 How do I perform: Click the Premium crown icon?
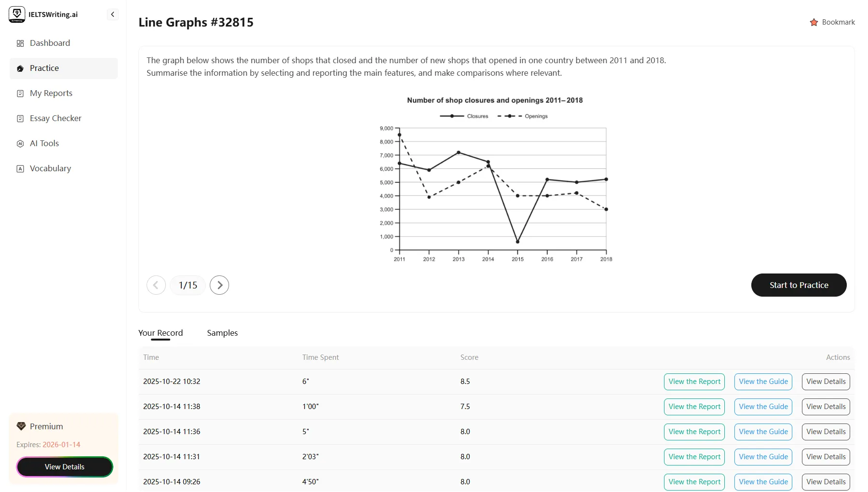coord(20,426)
